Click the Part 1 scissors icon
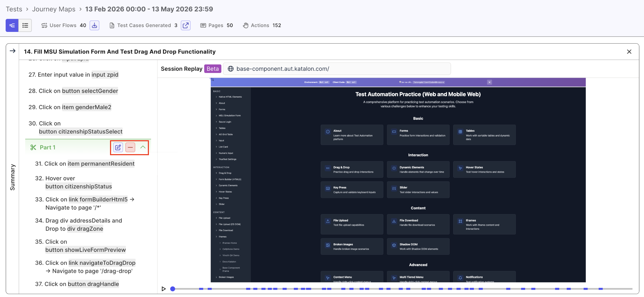 pos(33,147)
